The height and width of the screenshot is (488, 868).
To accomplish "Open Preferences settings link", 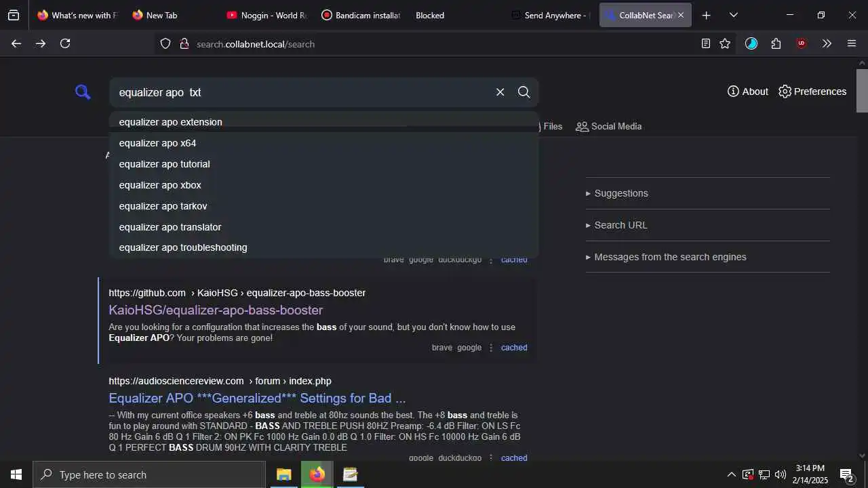I will pos(812,91).
